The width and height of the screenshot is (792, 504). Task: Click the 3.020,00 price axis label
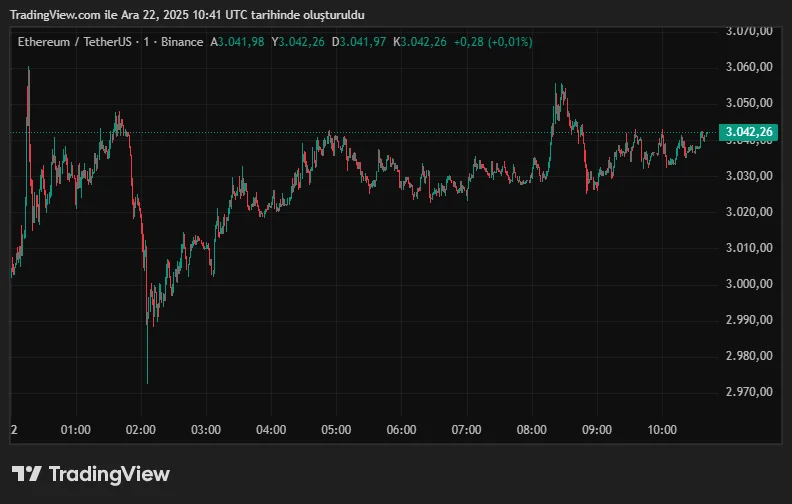point(749,212)
